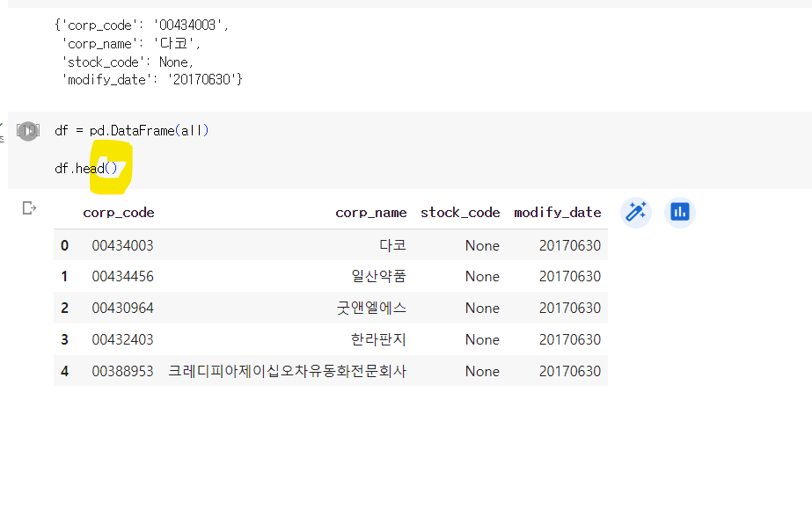
Task: Select cell value 00434456 in row 1
Action: 123,276
